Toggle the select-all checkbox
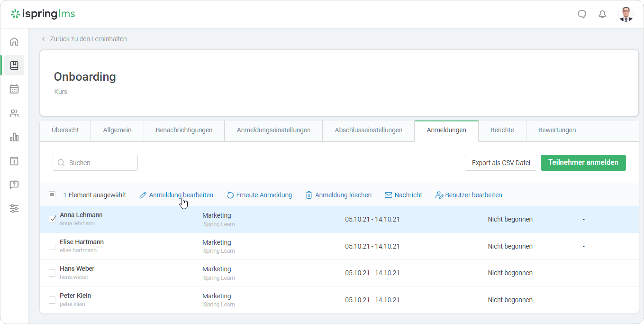 pyautogui.click(x=52, y=195)
